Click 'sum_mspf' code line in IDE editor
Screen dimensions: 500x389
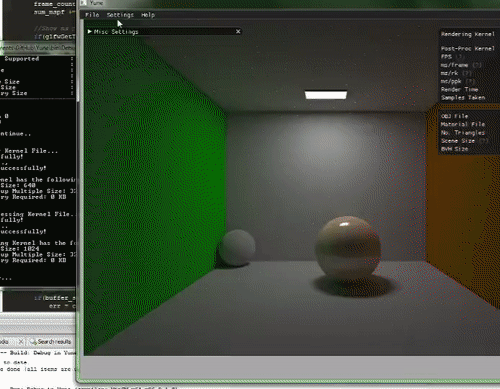54,12
